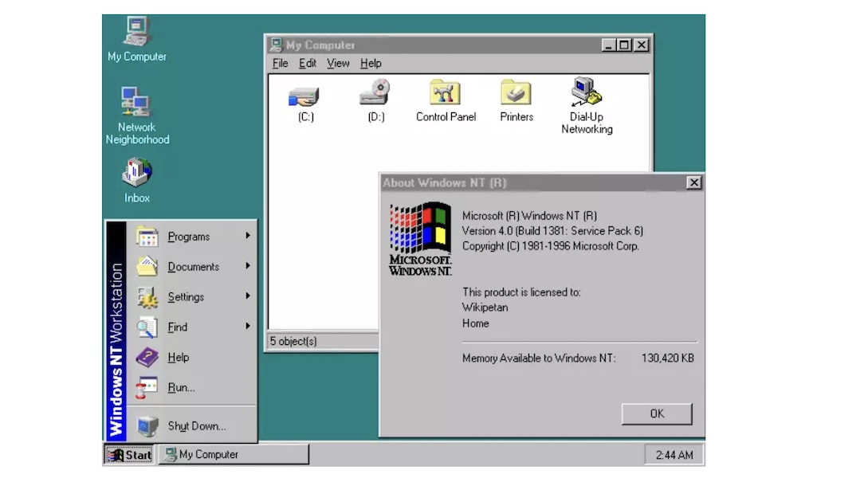
Task: Click the purple Help book icon
Action: 147,358
